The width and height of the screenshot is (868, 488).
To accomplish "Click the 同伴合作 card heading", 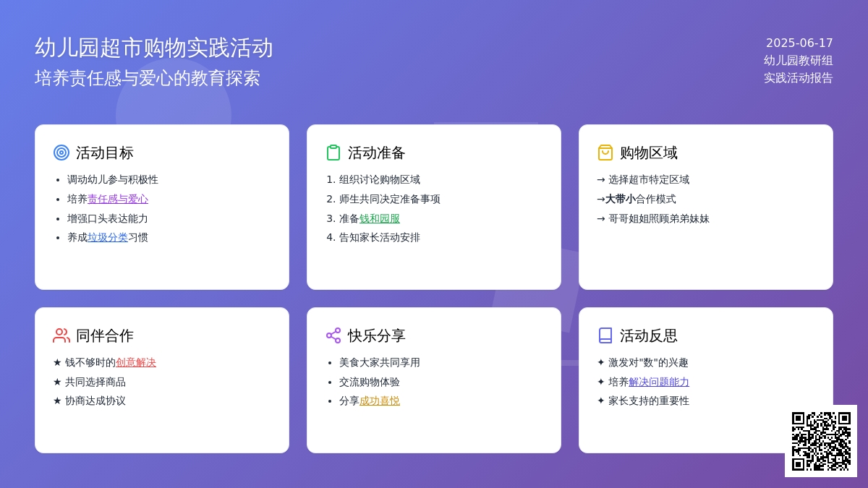I will 105,335.
